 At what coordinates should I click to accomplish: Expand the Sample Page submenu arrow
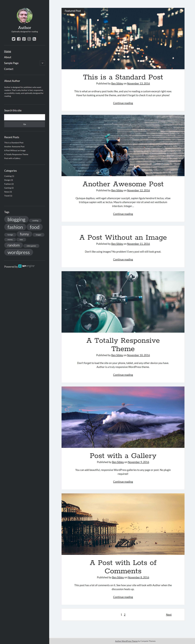pyautogui.click(x=42, y=63)
